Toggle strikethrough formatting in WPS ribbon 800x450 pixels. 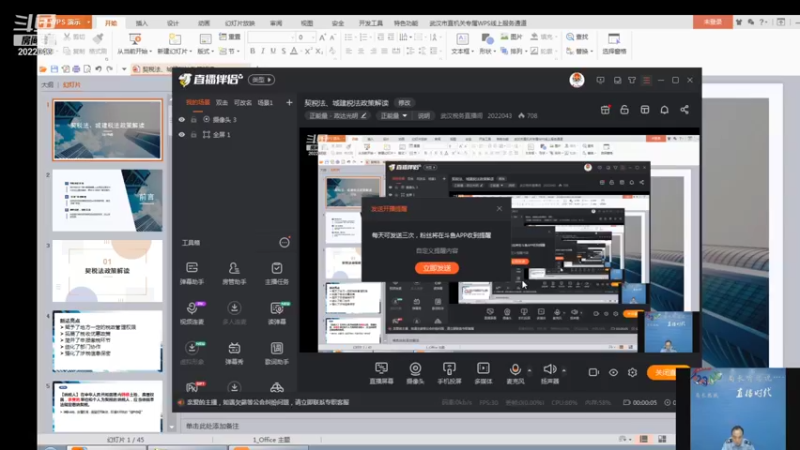pyautogui.click(x=284, y=51)
